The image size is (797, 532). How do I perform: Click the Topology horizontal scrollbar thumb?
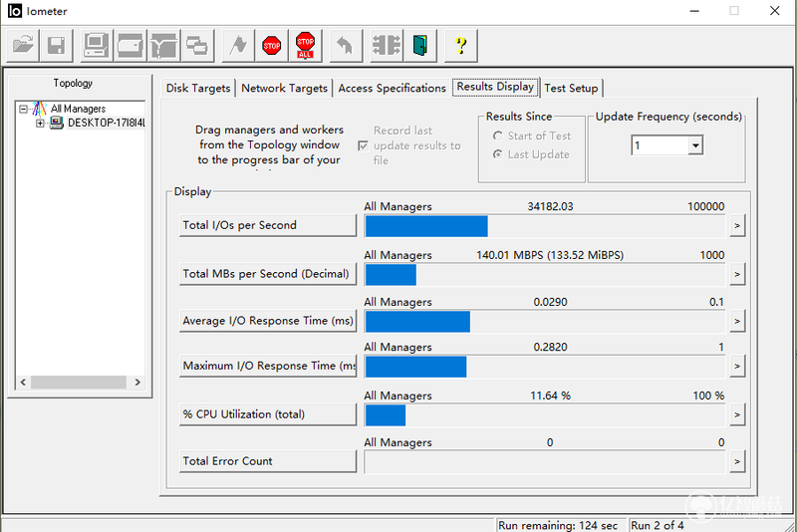pos(79,383)
